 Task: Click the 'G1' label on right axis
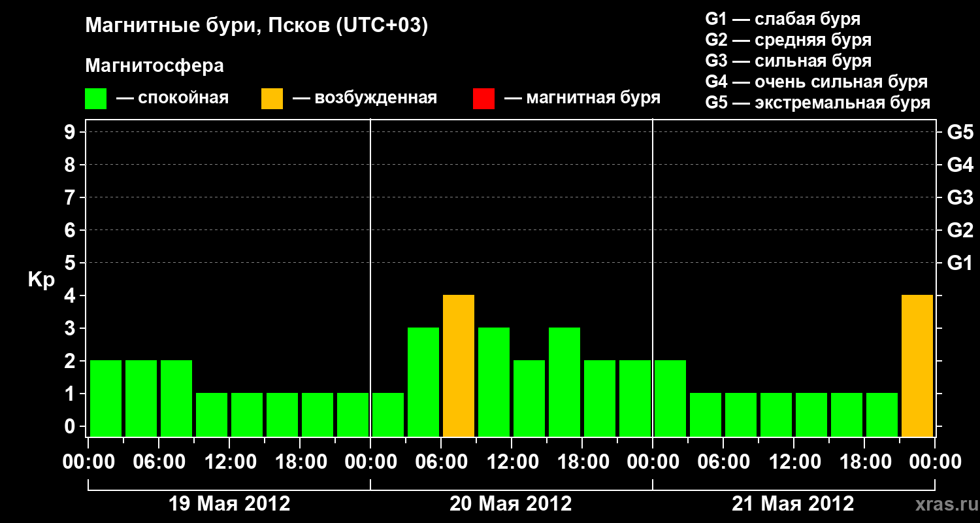pyautogui.click(x=960, y=263)
